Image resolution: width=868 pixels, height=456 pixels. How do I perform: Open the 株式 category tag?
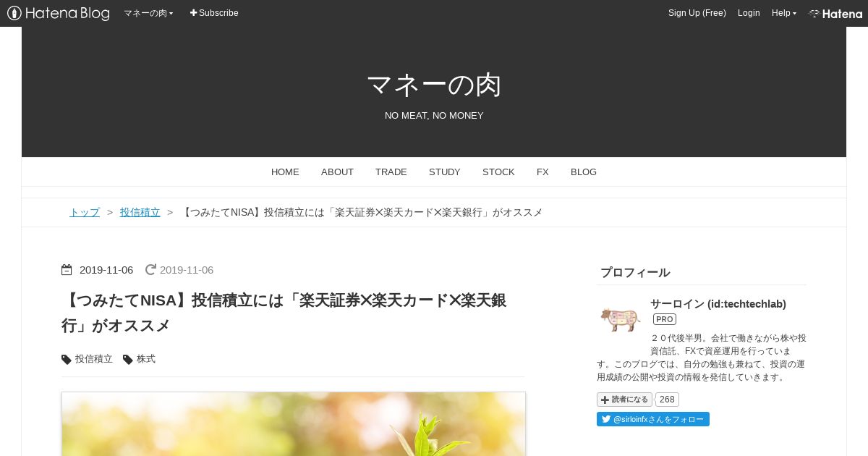click(146, 359)
